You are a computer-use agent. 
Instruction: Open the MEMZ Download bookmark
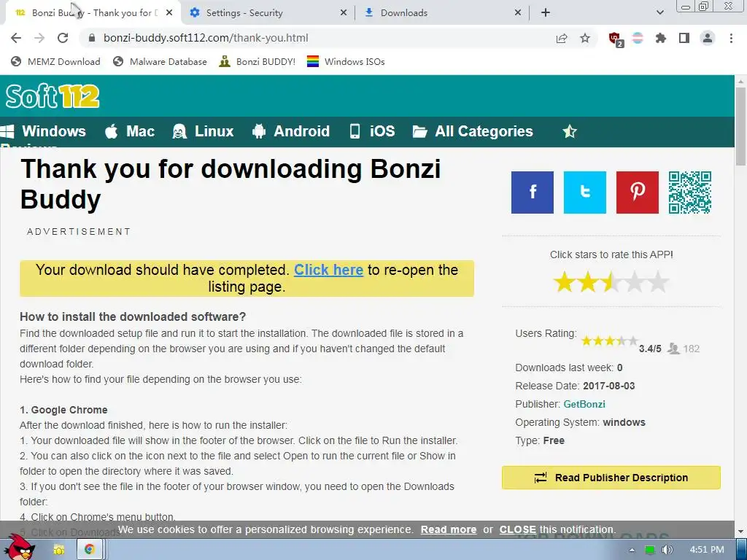click(55, 61)
